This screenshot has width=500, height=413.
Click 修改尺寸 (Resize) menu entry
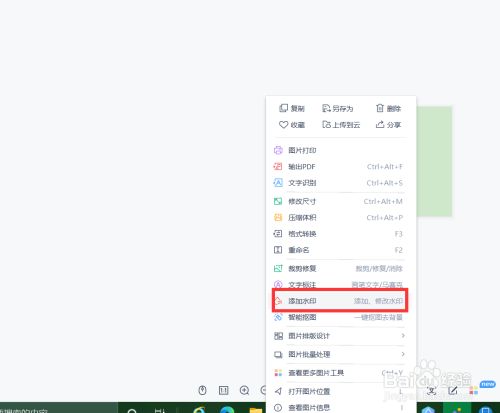point(339,201)
